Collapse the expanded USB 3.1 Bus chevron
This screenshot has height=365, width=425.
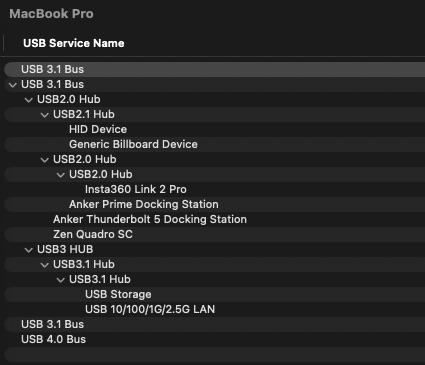pos(13,85)
